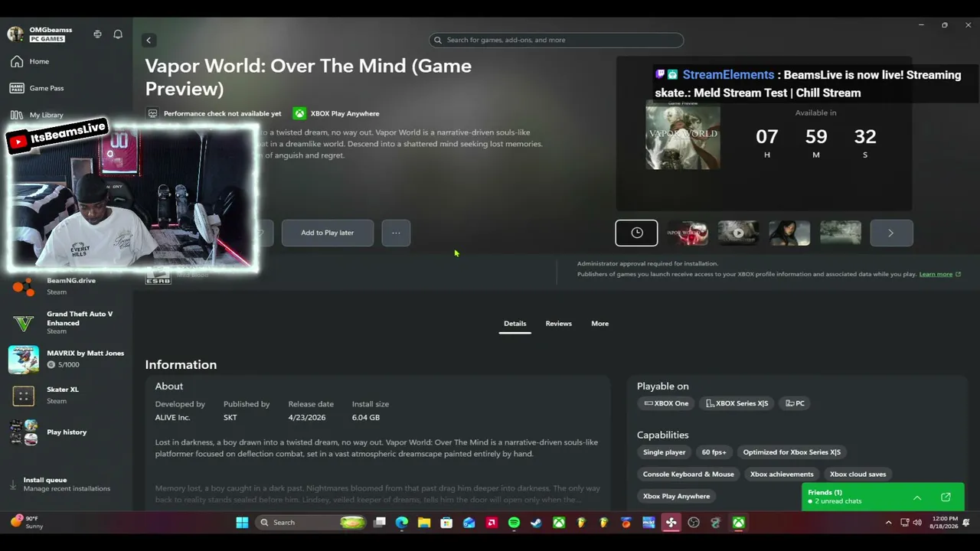Play the video trailer thumbnail
The image size is (980, 551).
pos(738,233)
